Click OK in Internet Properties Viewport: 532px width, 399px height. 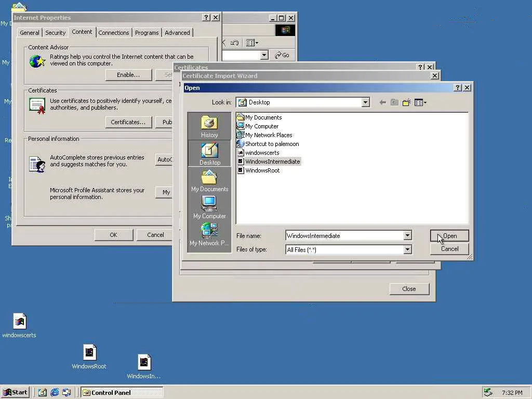tap(113, 235)
